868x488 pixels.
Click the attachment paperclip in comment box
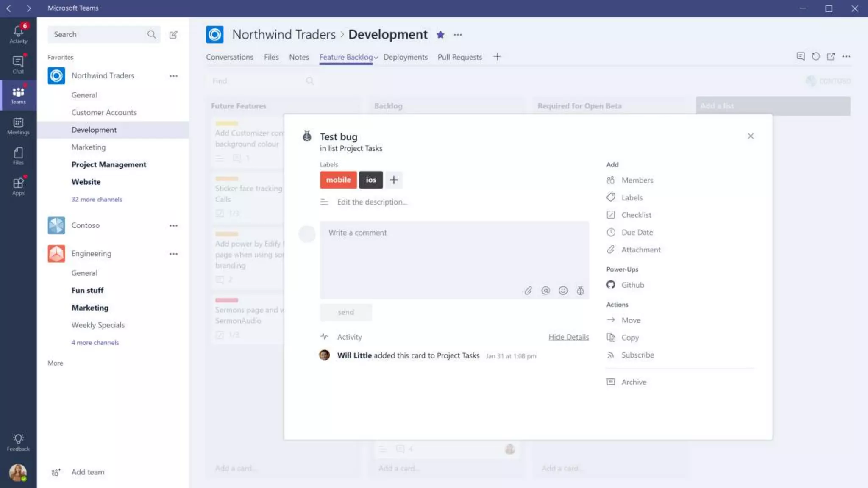click(x=528, y=291)
